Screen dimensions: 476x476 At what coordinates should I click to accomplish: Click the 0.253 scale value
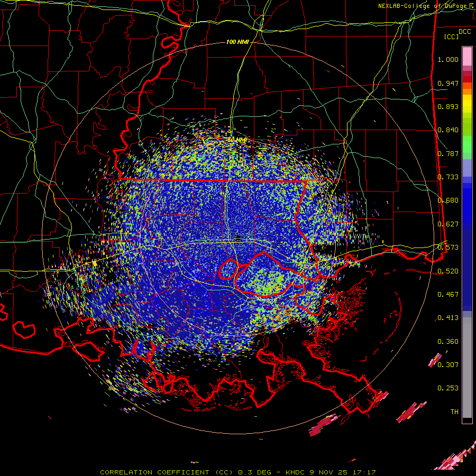[448, 388]
